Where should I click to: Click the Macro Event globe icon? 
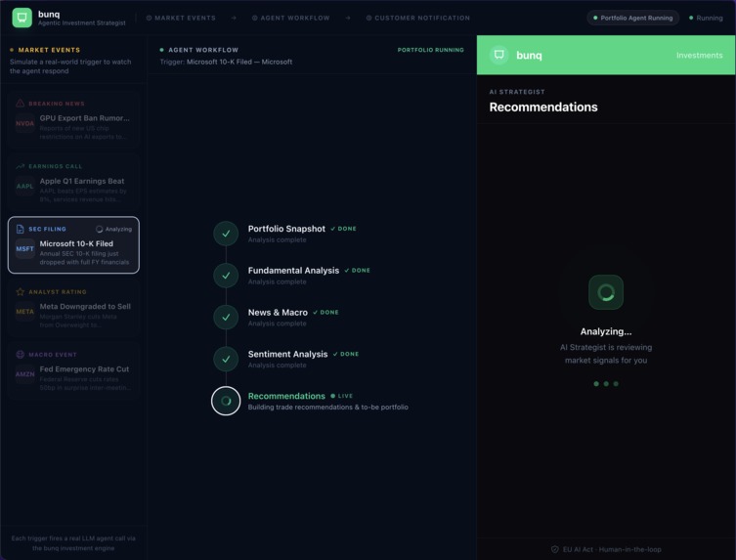[21, 355]
